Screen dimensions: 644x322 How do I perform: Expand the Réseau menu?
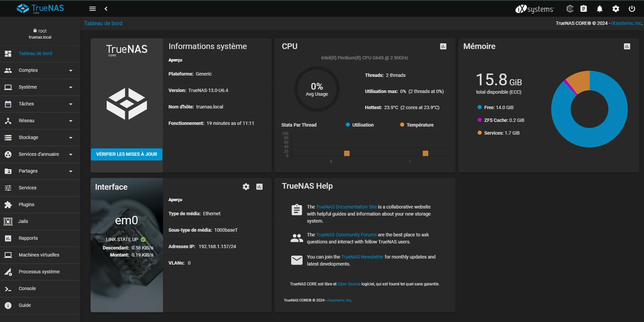[x=40, y=121]
